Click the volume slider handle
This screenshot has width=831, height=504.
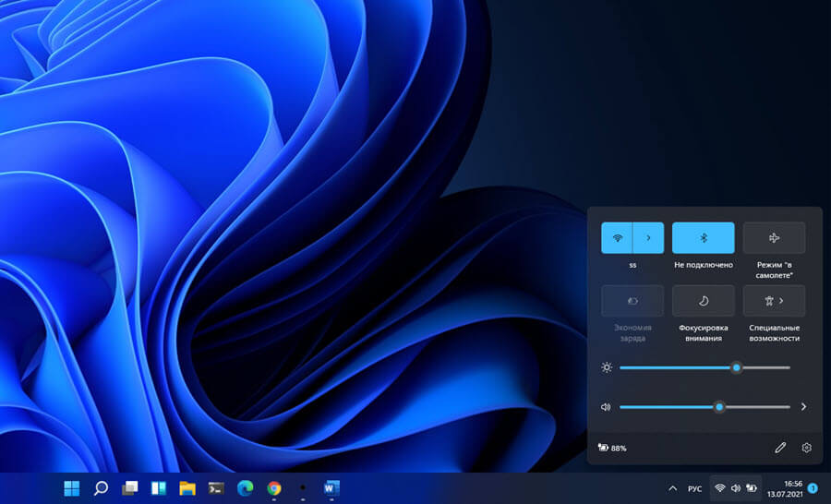(x=719, y=407)
